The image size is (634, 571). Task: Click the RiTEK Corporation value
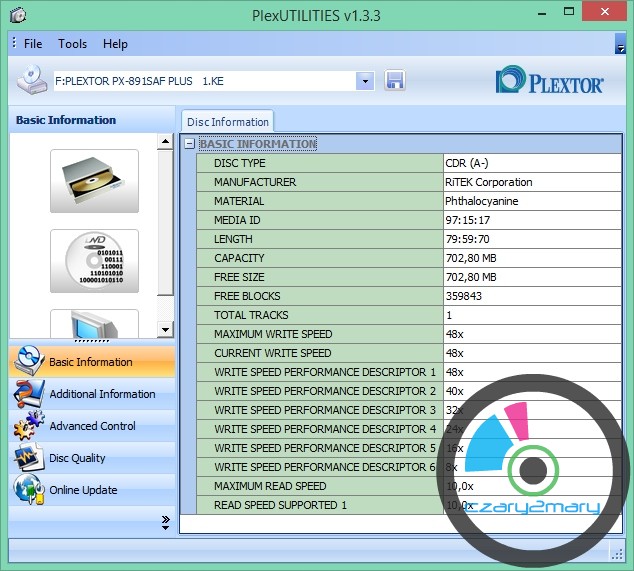pyautogui.click(x=488, y=182)
